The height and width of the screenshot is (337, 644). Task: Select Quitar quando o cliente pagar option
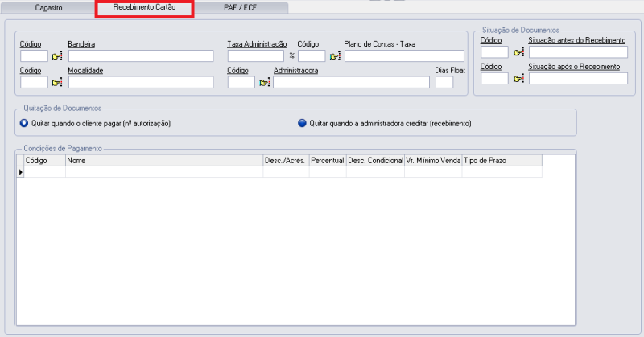point(24,123)
